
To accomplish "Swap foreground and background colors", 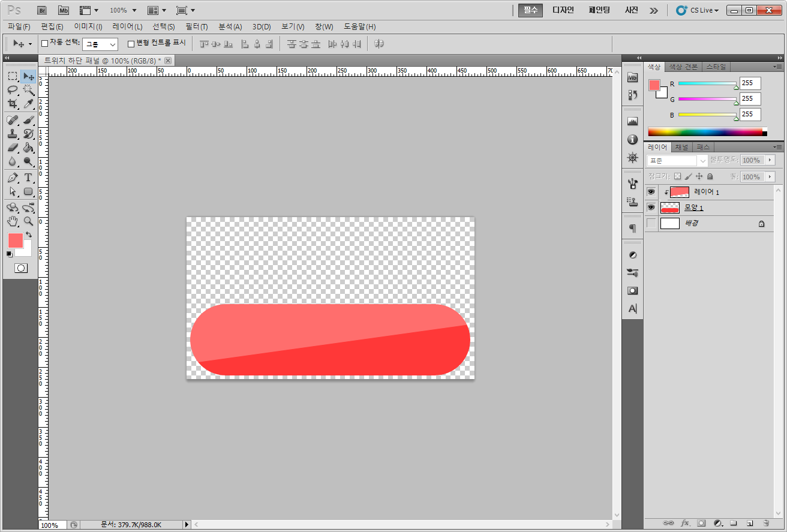I will 29,235.
